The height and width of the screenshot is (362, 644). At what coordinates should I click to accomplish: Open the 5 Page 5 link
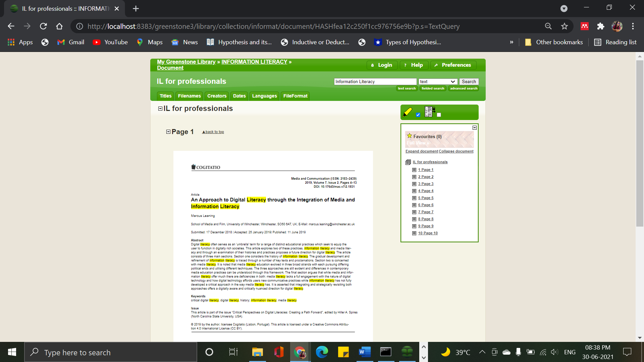[x=426, y=198]
